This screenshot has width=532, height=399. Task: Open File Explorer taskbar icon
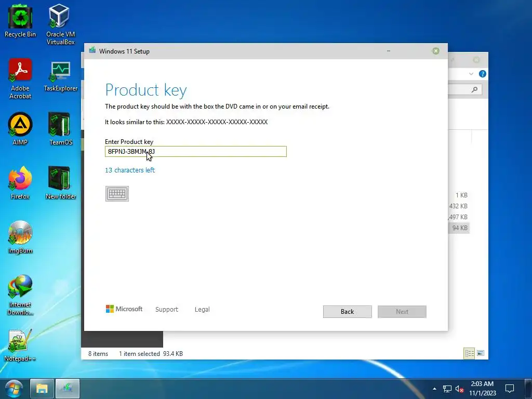pos(42,389)
